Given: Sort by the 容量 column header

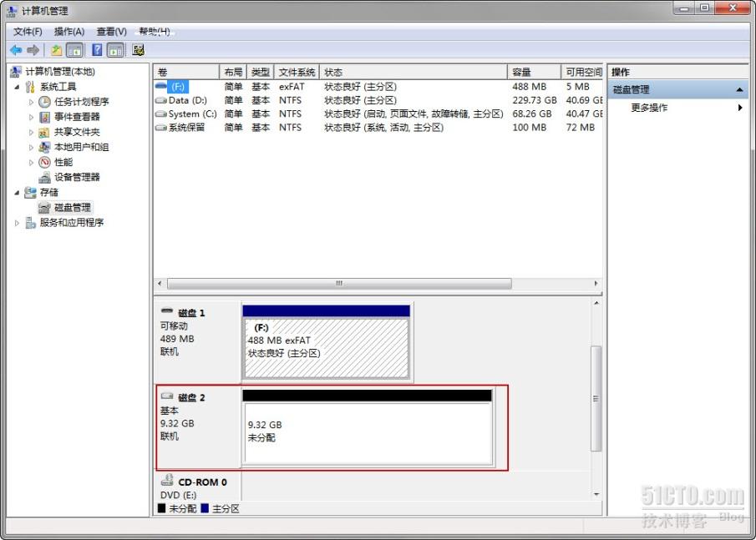Looking at the screenshot, I should 535,73.
